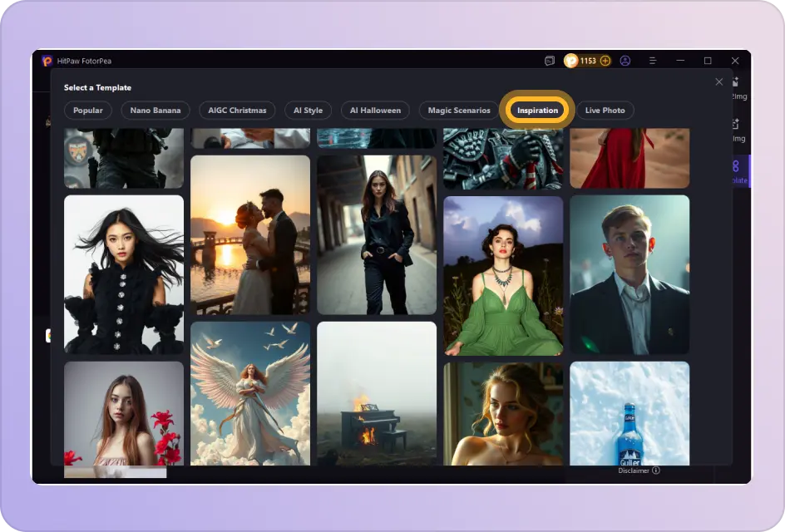Open the Magic Scenarios tab
The image size is (785, 532).
459,111
